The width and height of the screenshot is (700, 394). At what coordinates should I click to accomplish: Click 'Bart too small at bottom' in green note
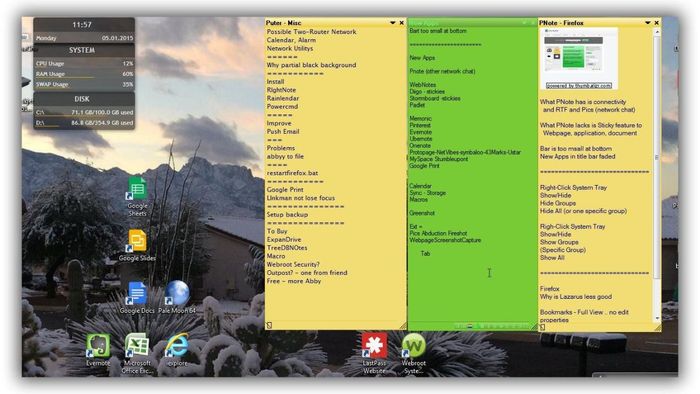pos(438,31)
